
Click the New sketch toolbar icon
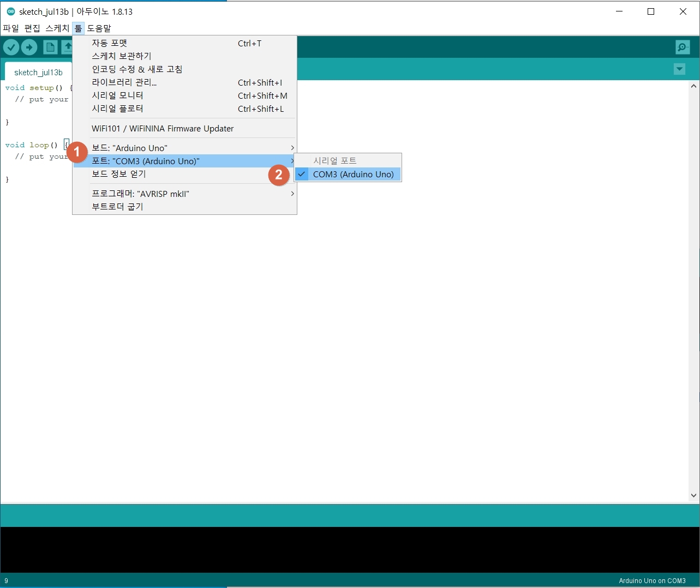[50, 47]
